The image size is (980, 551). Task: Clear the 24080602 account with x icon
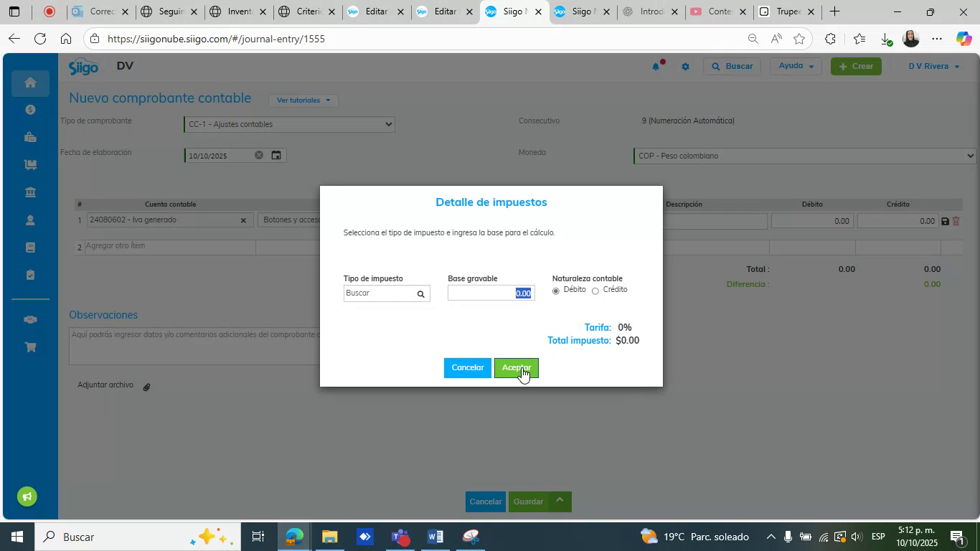coord(242,221)
